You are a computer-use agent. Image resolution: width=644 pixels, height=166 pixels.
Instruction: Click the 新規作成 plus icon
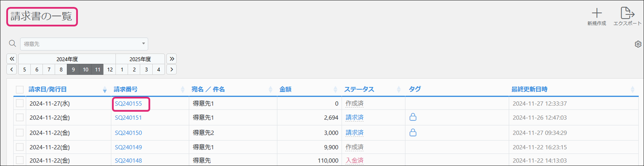(597, 13)
